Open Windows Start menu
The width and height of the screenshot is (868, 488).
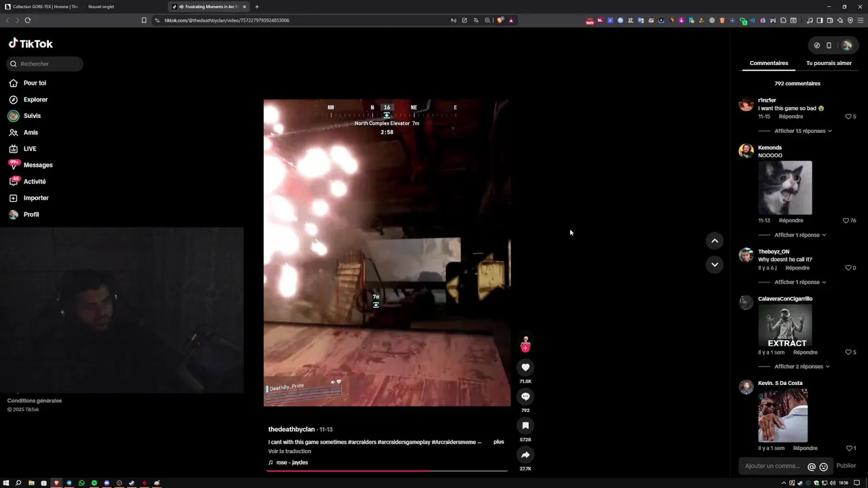[x=6, y=483]
